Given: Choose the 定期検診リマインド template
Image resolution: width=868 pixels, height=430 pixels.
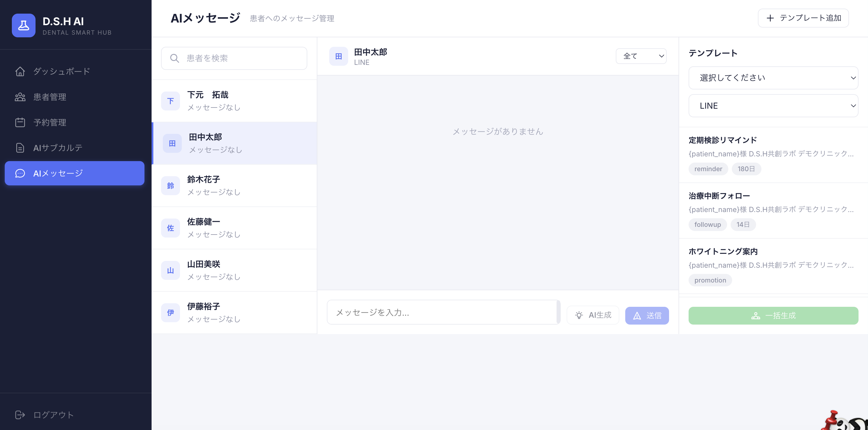Looking at the screenshot, I should (773, 155).
